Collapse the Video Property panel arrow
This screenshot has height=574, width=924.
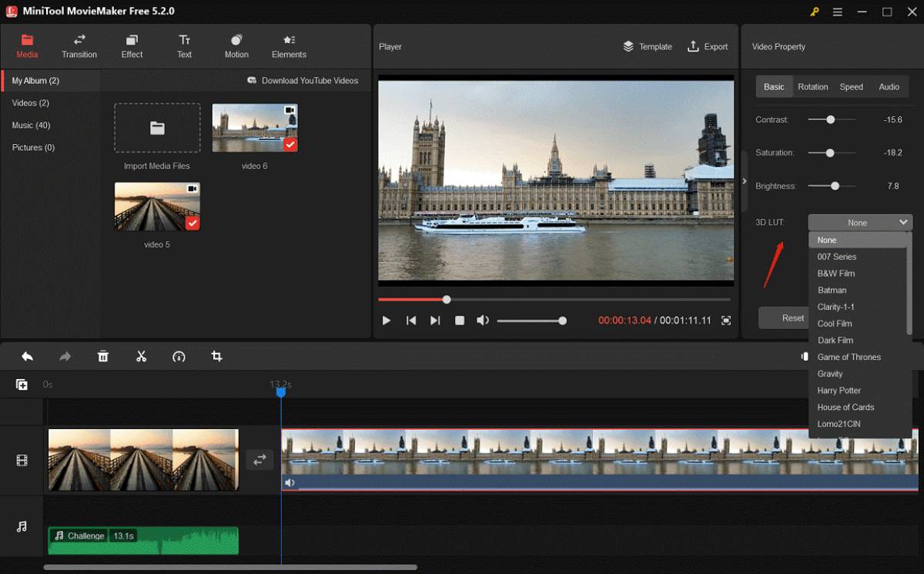click(x=744, y=181)
